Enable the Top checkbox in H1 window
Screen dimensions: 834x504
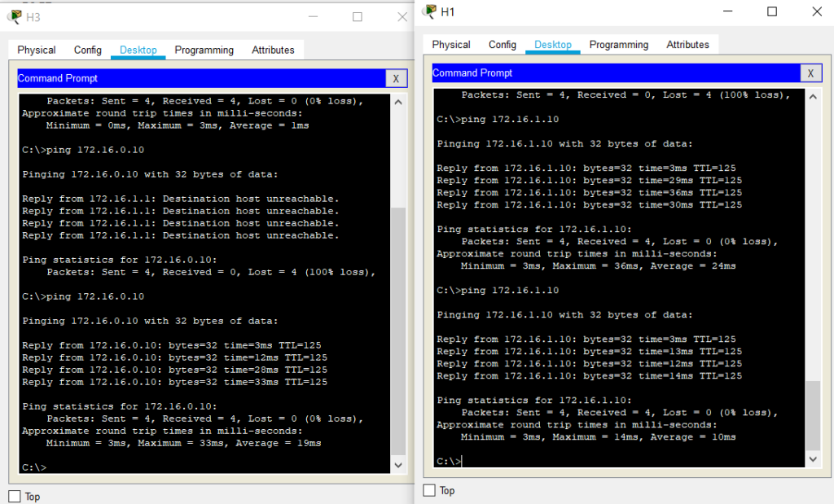[429, 491]
